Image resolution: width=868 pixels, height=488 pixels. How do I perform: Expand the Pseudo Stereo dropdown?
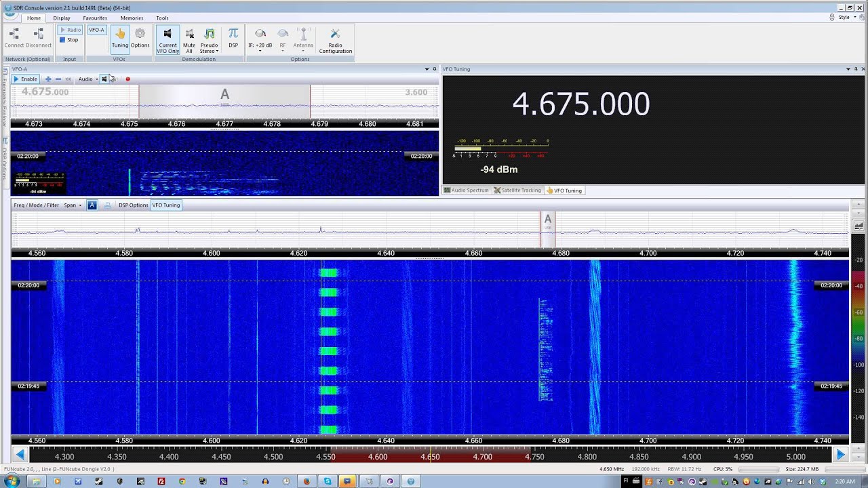pyautogui.click(x=209, y=40)
